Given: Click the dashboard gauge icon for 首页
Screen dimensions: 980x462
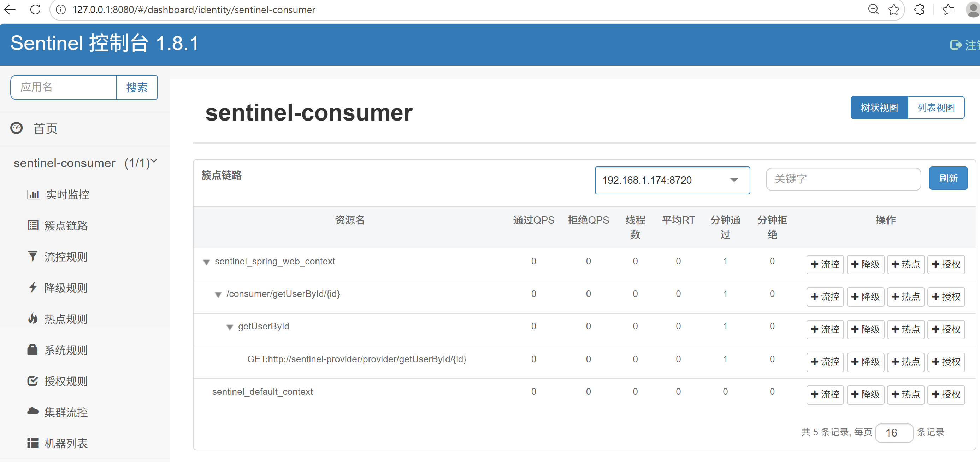Looking at the screenshot, I should click(17, 128).
